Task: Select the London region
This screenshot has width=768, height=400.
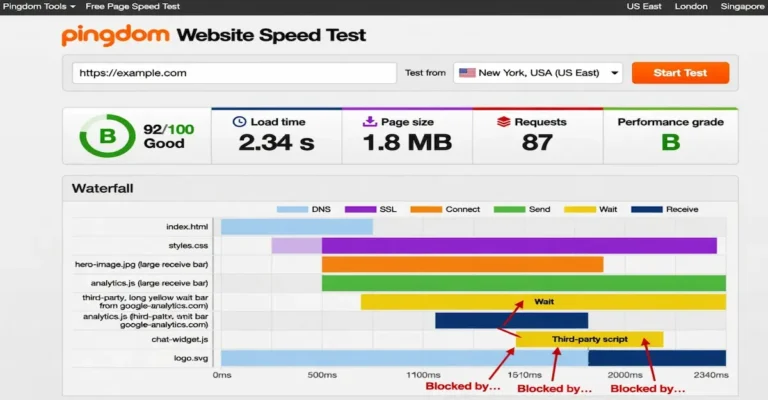Action: pos(691,6)
